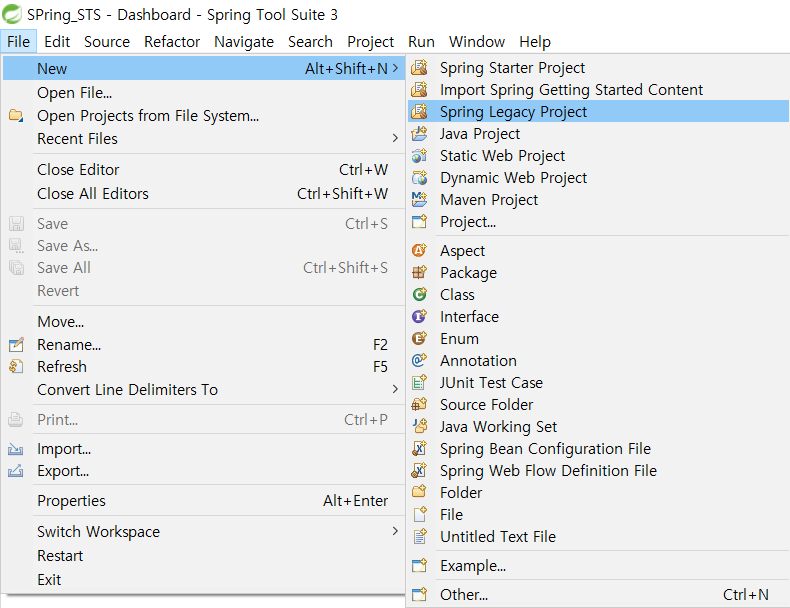Image resolution: width=790 pixels, height=608 pixels.
Task: Open the Navigate menu
Action: [x=244, y=41]
